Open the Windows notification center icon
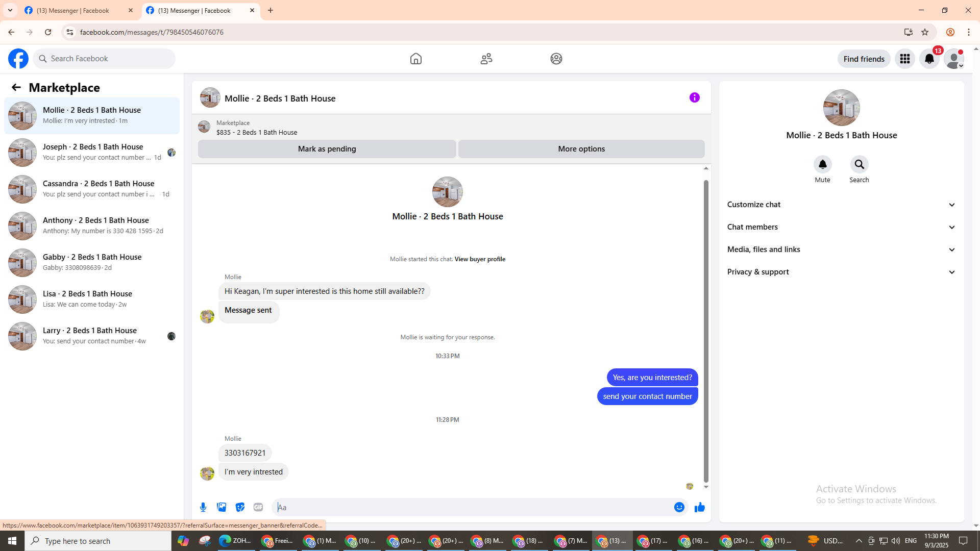The height and width of the screenshot is (551, 980). tap(964, 541)
